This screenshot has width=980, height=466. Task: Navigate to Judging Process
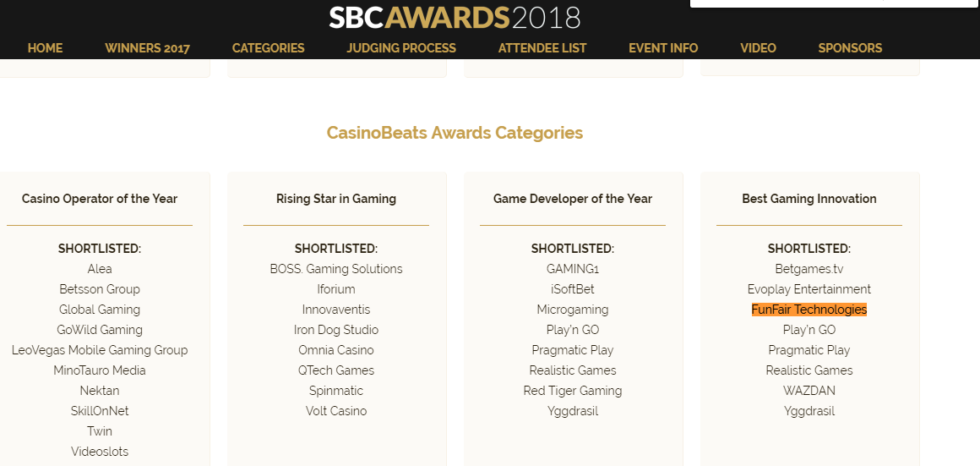point(401,48)
